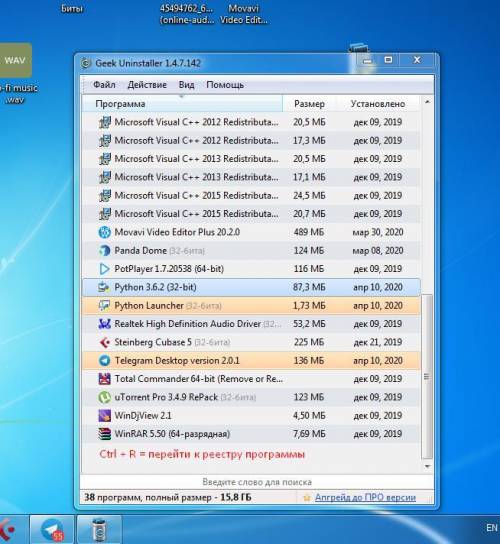Click icon of Visual C++ 2013 20,5 МБ

tap(104, 159)
